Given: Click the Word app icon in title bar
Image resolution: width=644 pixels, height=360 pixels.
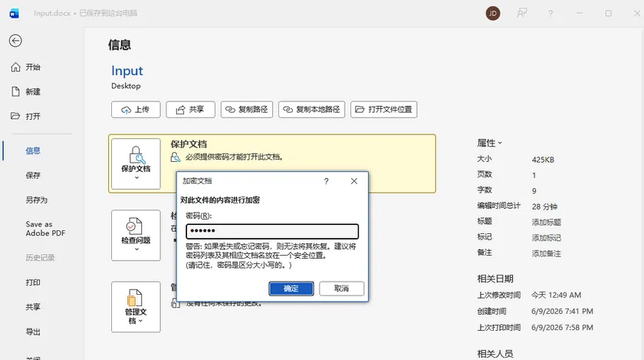Looking at the screenshot, I should click(14, 14).
